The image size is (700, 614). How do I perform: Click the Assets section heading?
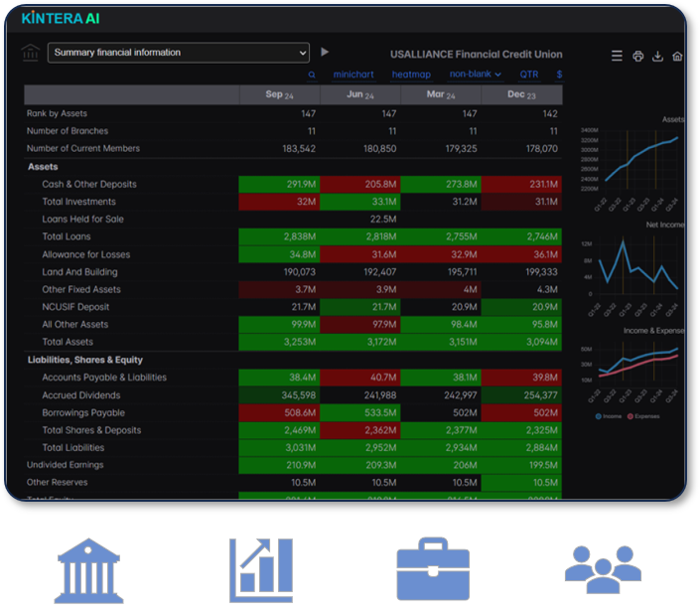(x=43, y=167)
